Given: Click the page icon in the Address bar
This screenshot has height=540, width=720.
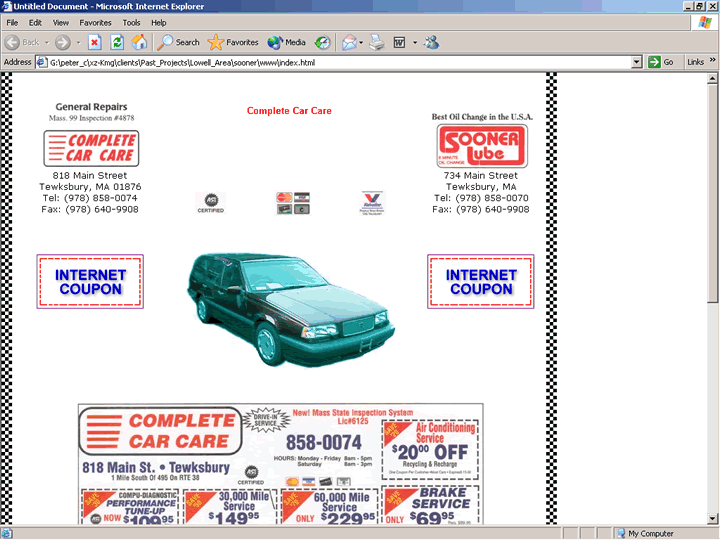Looking at the screenshot, I should coord(42,62).
